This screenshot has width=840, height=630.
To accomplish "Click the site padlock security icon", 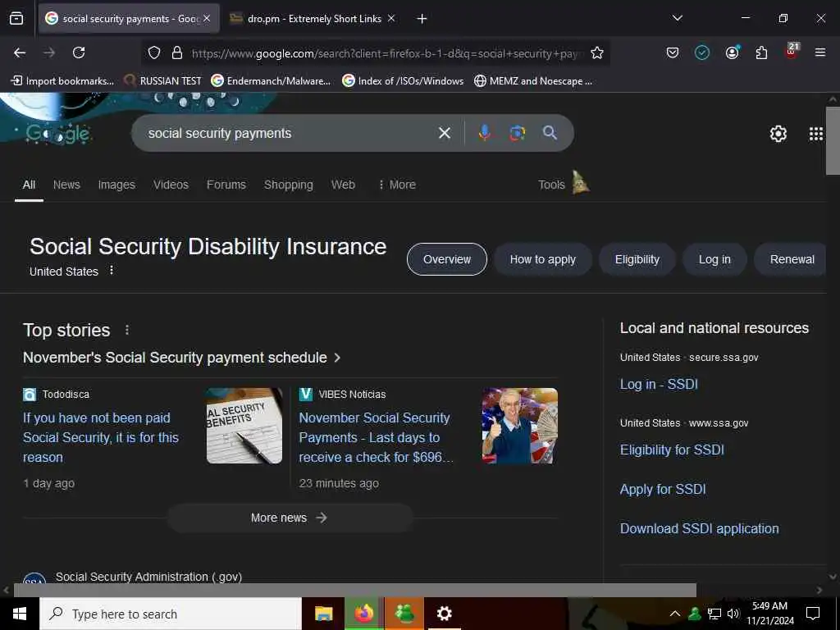I will click(x=177, y=52).
